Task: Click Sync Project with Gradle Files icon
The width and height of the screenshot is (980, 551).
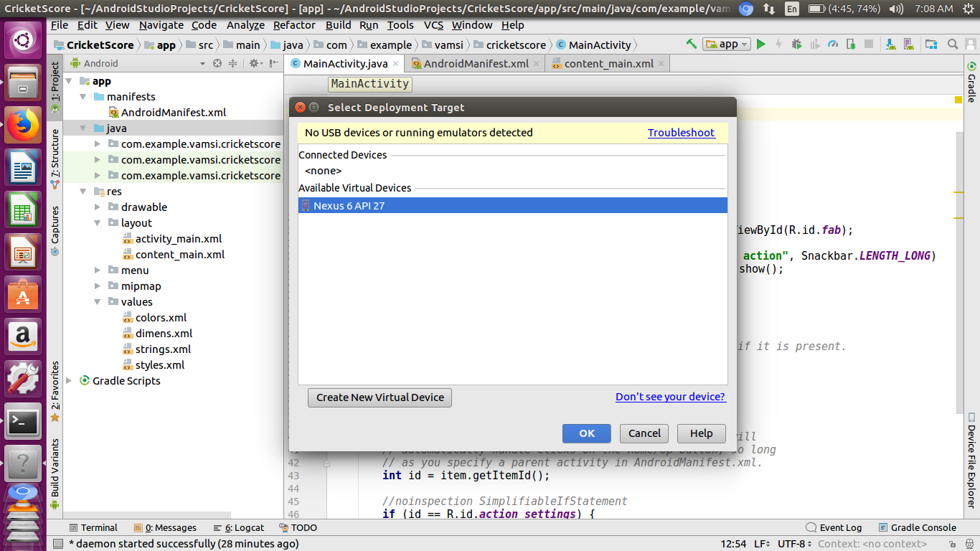Action: pos(890,44)
